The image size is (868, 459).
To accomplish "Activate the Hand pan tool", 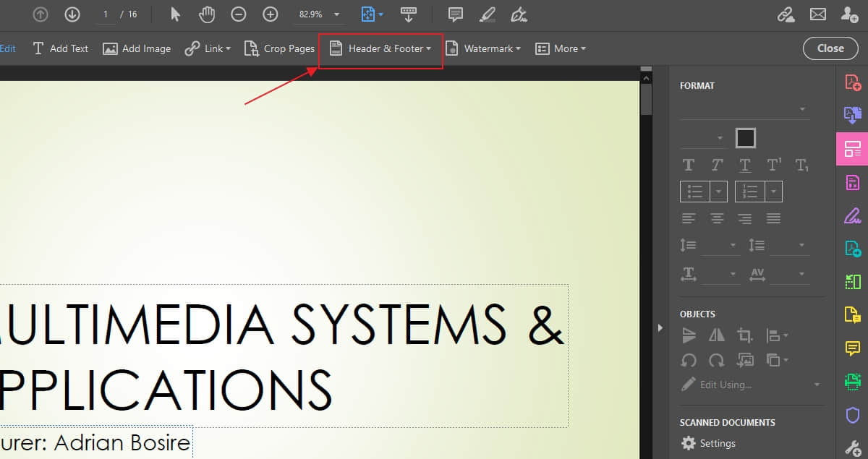I will [x=208, y=14].
